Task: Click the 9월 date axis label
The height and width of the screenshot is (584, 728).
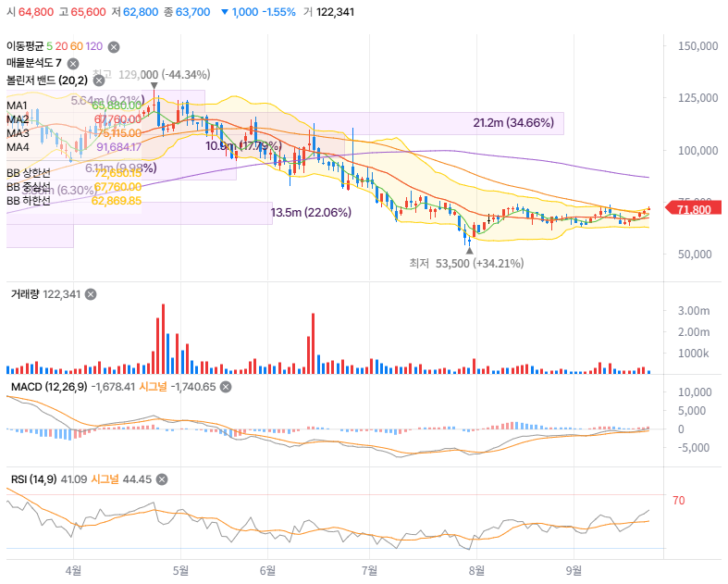Action: (x=574, y=570)
